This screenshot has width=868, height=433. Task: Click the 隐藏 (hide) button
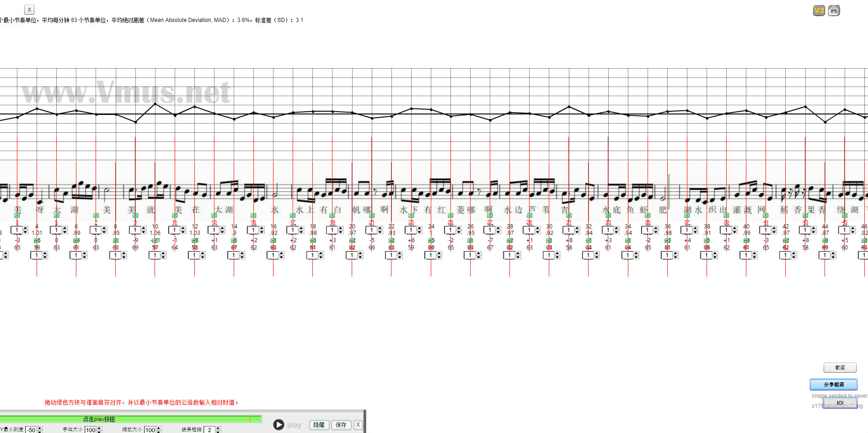(x=319, y=425)
